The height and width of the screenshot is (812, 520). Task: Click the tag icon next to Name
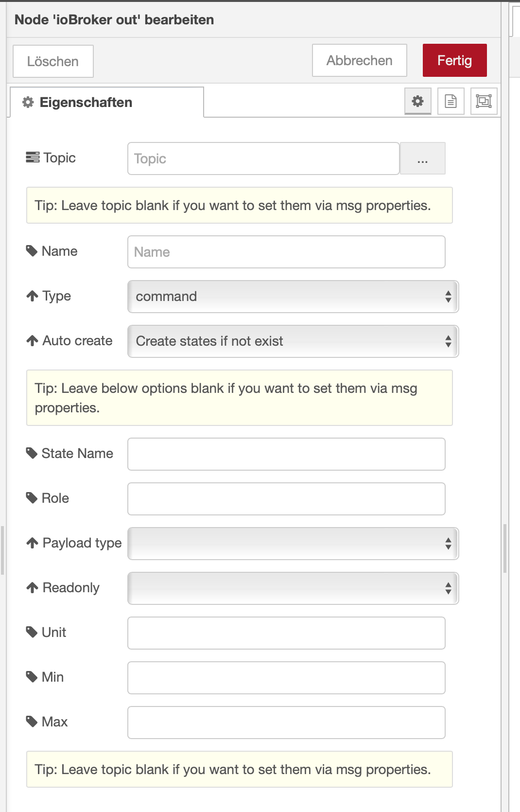(x=32, y=251)
